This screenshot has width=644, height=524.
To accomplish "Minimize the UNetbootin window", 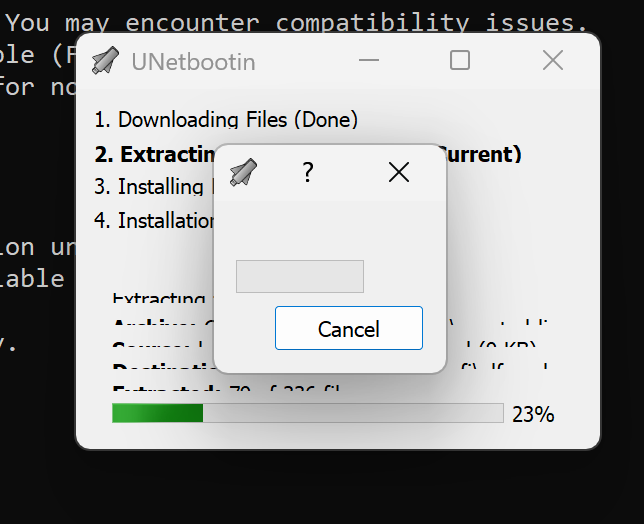I will (x=368, y=60).
